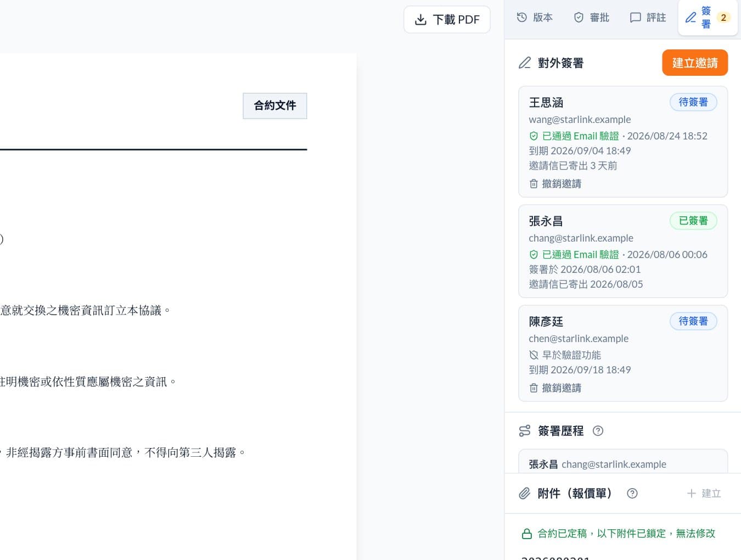Click the email wang@starlink.example
The width and height of the screenshot is (741, 560).
pos(580,119)
